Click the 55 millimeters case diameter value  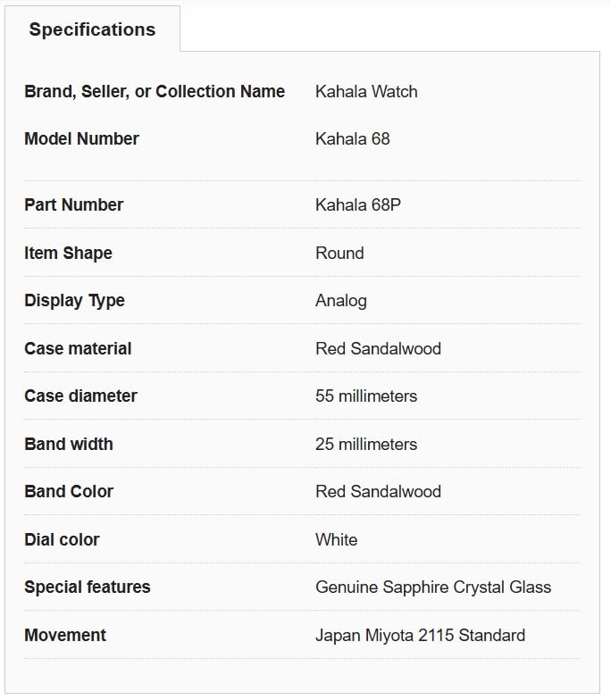(366, 396)
